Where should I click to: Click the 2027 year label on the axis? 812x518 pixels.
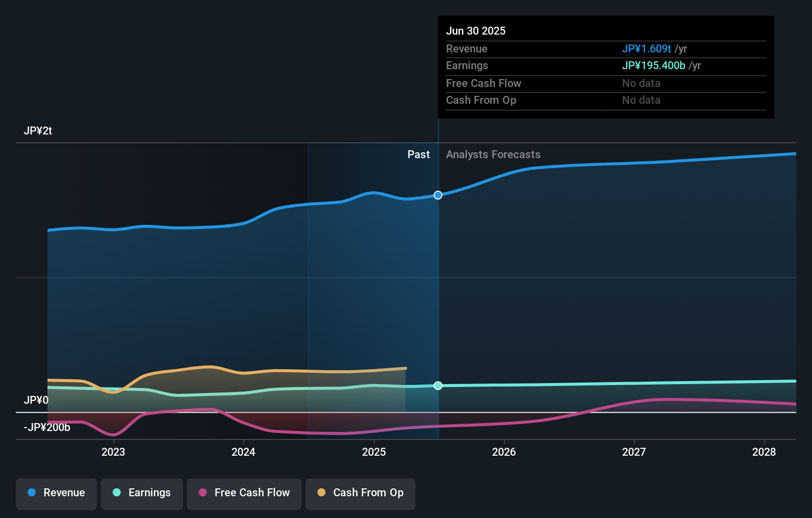coord(634,451)
